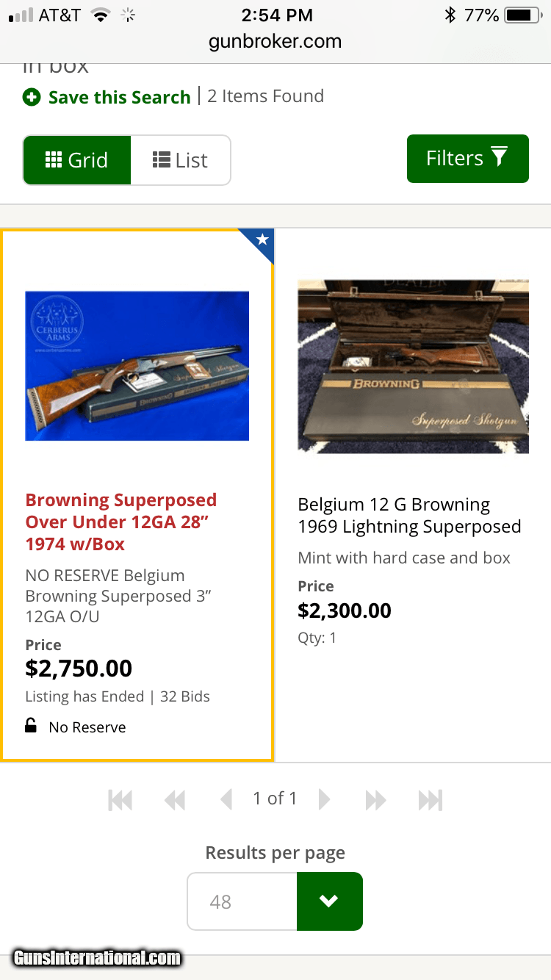Jump forward with double-right arrow
Viewport: 551px width, 980px height.
[x=375, y=799]
